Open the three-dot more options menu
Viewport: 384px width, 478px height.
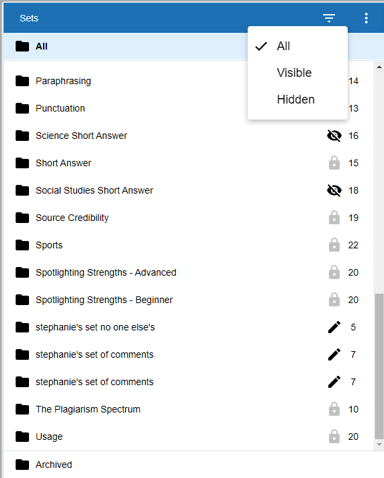tap(366, 18)
